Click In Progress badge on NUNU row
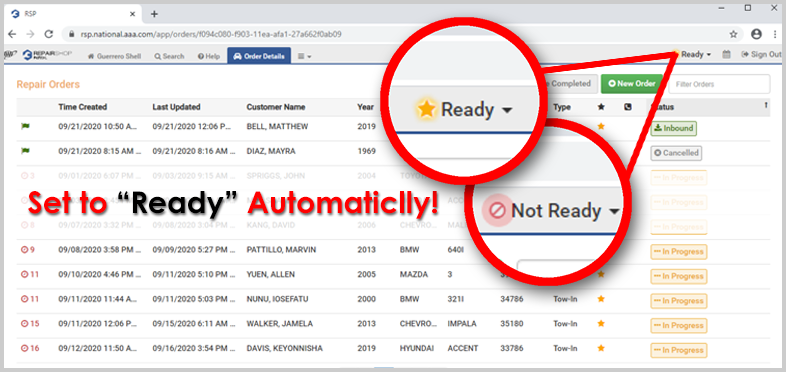This screenshot has width=786, height=372. pos(679,301)
